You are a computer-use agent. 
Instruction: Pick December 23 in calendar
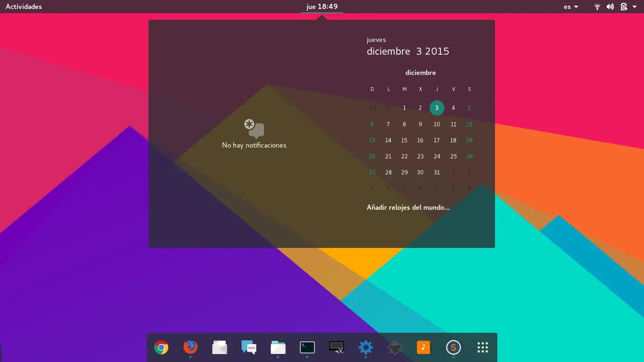click(420, 156)
